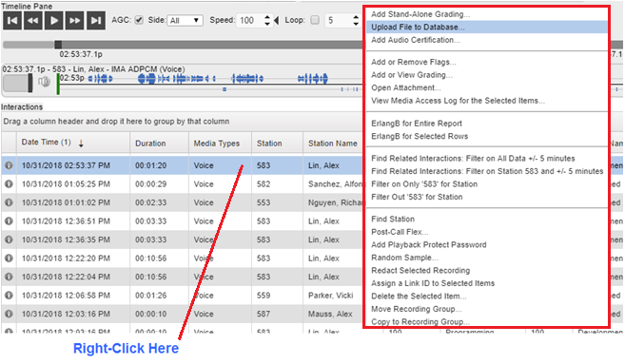
Task: Click info icon for 12:22:20 PM row
Action: pyautogui.click(x=9, y=259)
